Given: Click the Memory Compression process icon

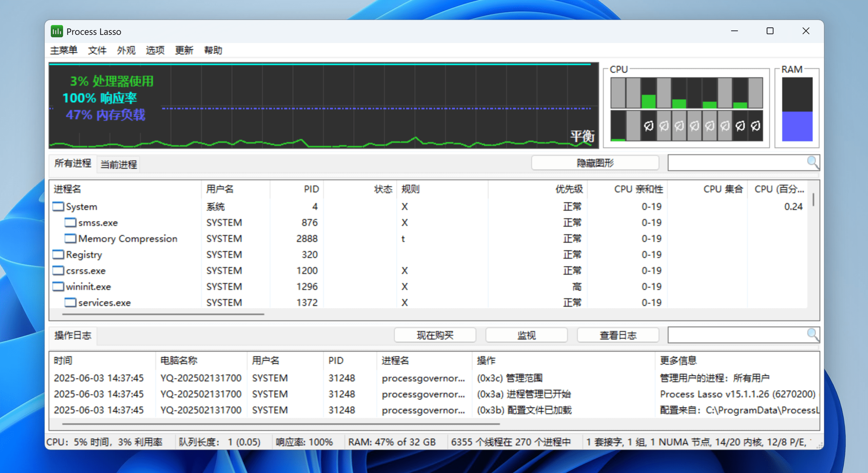Looking at the screenshot, I should coord(71,238).
